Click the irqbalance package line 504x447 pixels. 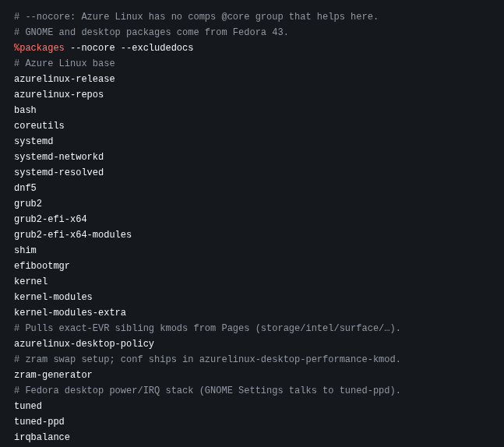[42, 437]
